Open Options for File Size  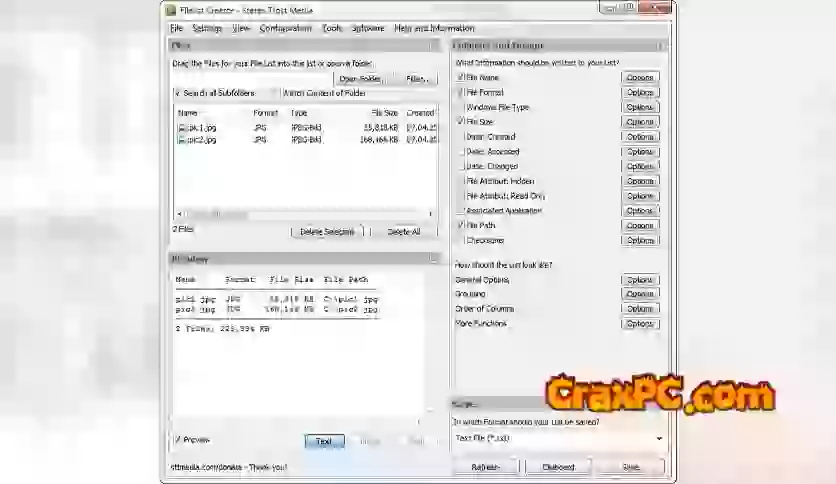pos(640,122)
